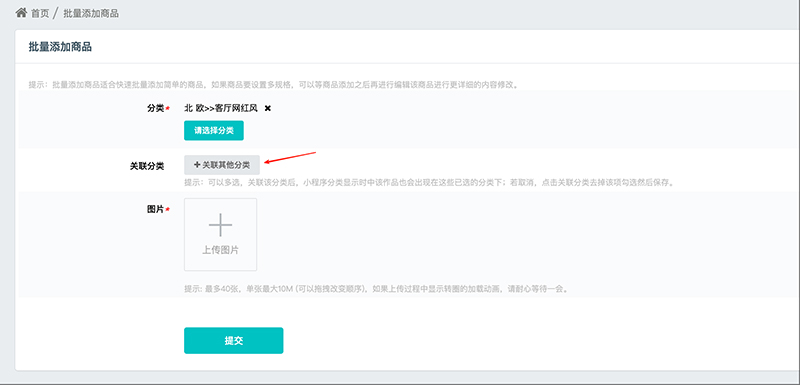Screen dimensions: 800x385
Task: Click the 关联其他分类 button
Action: pyautogui.click(x=222, y=165)
